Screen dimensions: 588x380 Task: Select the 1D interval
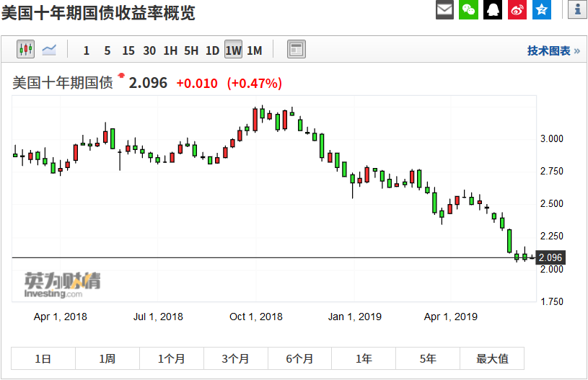212,50
